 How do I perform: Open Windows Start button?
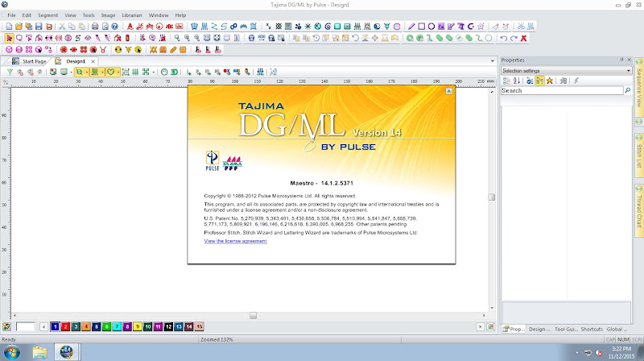11,353
